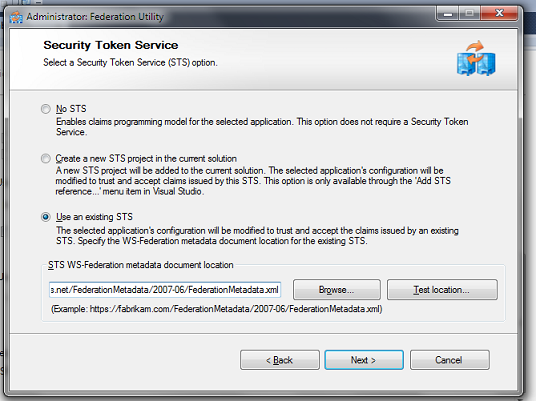The width and height of the screenshot is (536, 401).
Task: Focus the FederationMetadata.xml location text field
Action: [x=165, y=290]
